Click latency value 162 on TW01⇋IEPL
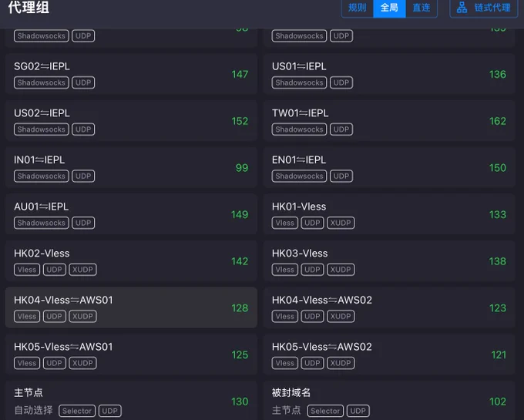 click(x=498, y=121)
